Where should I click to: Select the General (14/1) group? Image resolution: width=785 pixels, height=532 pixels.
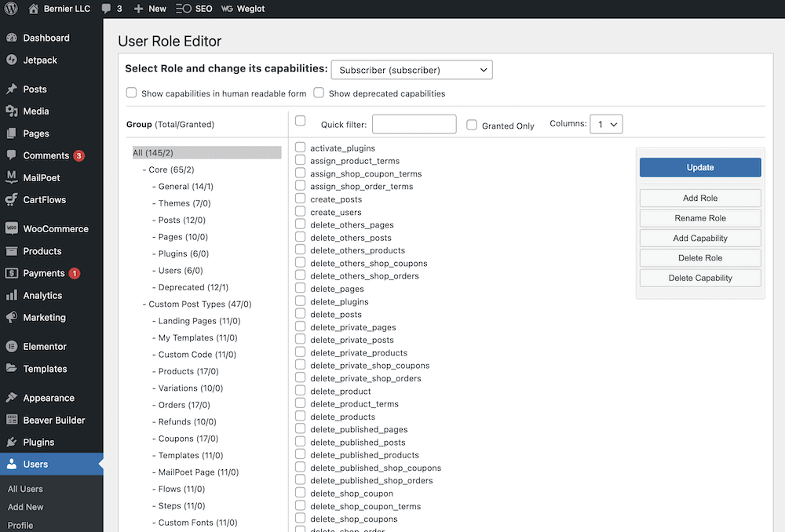(x=186, y=186)
